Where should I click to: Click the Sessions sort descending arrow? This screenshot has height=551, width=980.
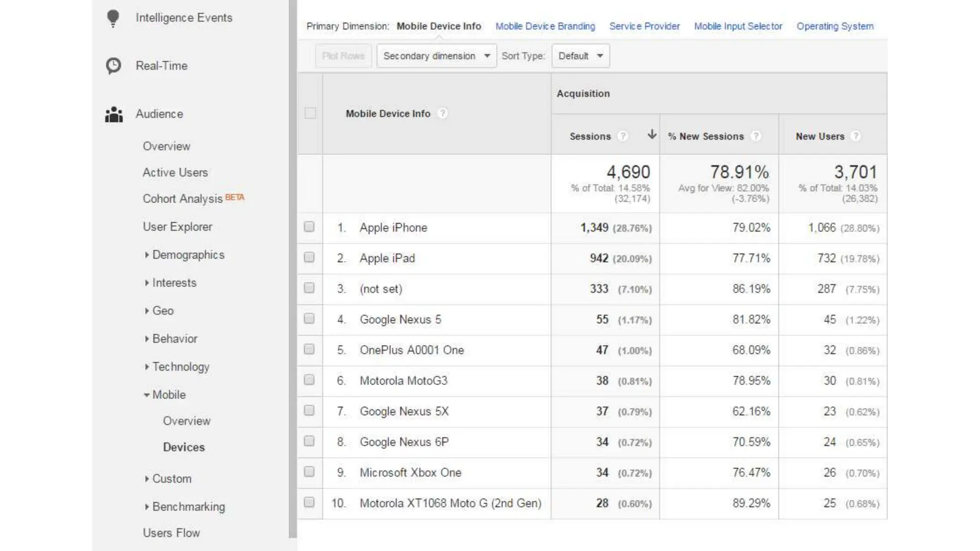[x=652, y=134]
